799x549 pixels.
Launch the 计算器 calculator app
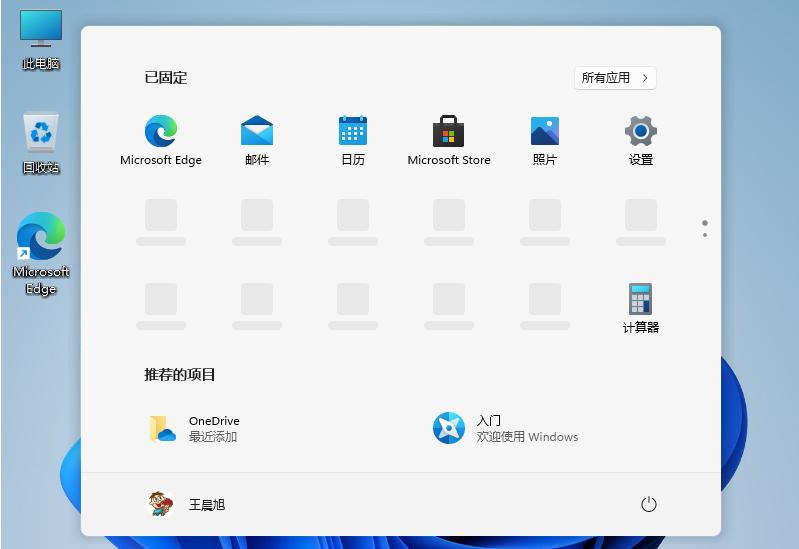641,308
